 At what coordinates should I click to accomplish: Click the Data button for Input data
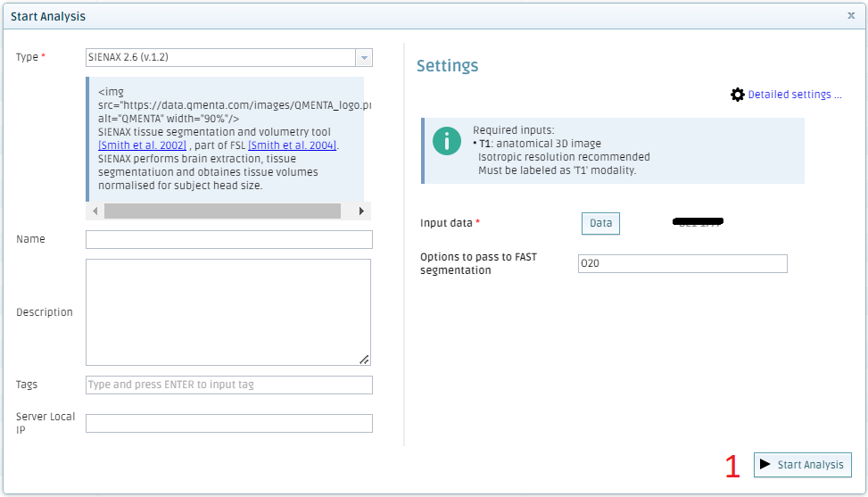[x=600, y=224]
